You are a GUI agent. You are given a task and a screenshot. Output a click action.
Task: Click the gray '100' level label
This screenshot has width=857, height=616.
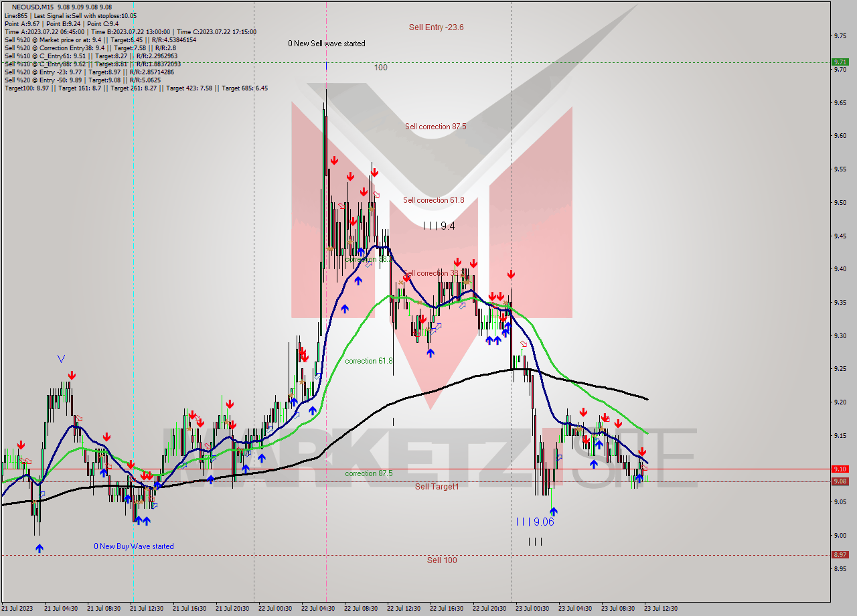[380, 68]
